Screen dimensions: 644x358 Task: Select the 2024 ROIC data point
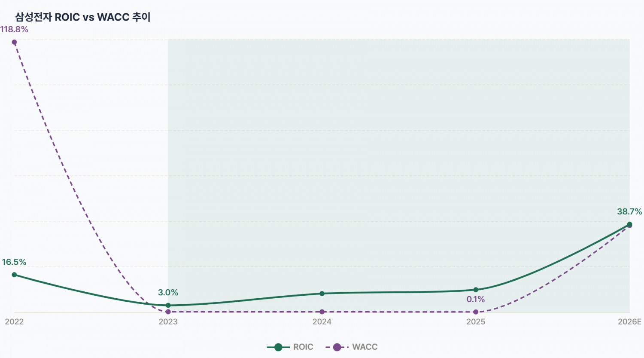[322, 294]
